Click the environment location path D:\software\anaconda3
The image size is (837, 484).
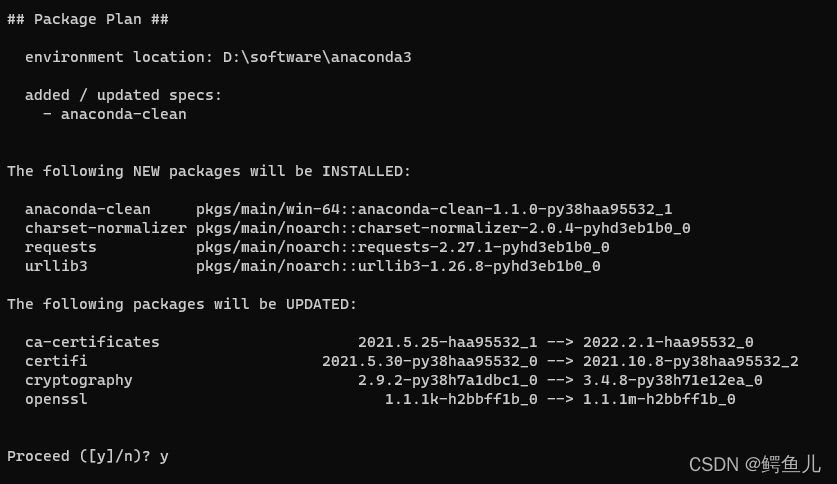[317, 57]
